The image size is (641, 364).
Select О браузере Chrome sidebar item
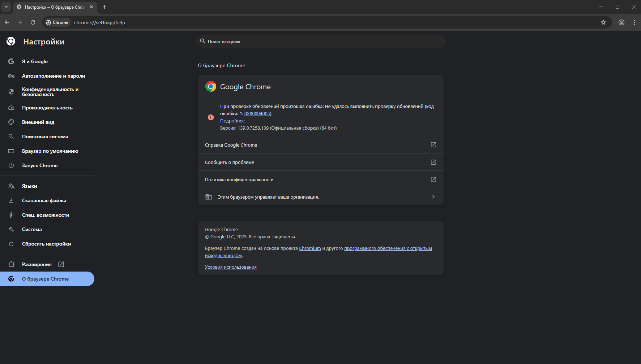(x=47, y=279)
